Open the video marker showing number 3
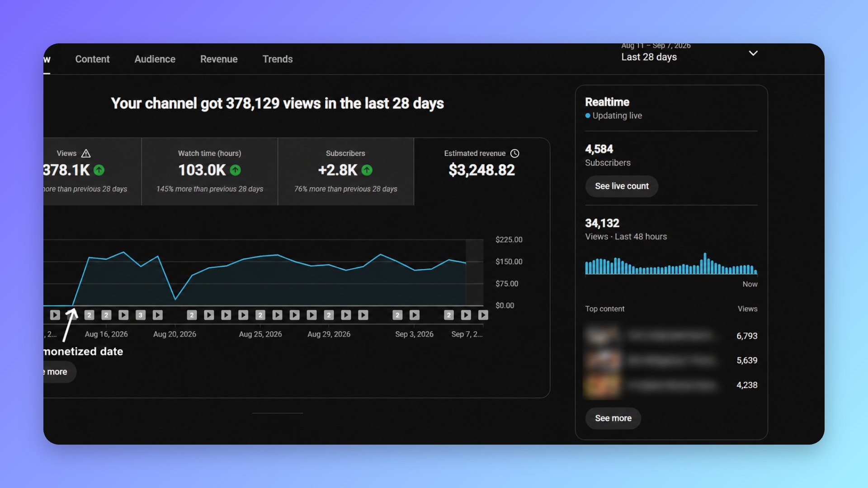The width and height of the screenshot is (868, 488). (x=141, y=315)
